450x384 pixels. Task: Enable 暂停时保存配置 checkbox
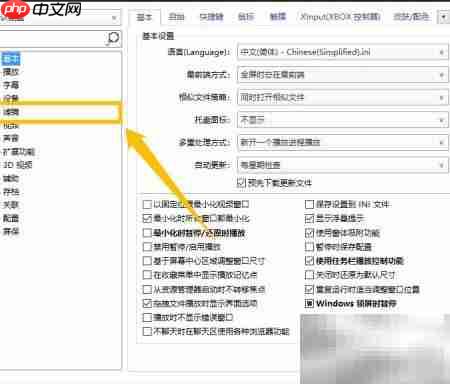309,247
